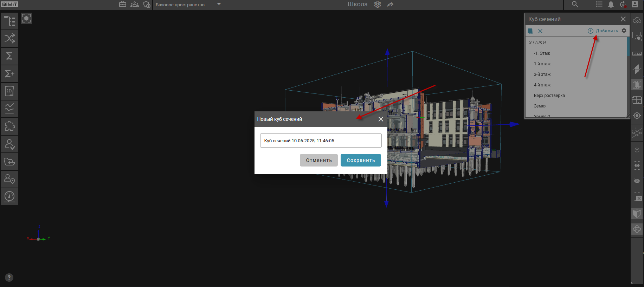Toggle the section cube tool in right toolbar
This screenshot has width=644, height=287.
tap(637, 85)
